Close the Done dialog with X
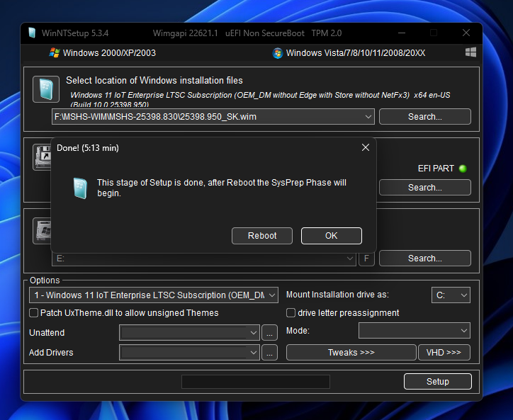 click(x=366, y=147)
